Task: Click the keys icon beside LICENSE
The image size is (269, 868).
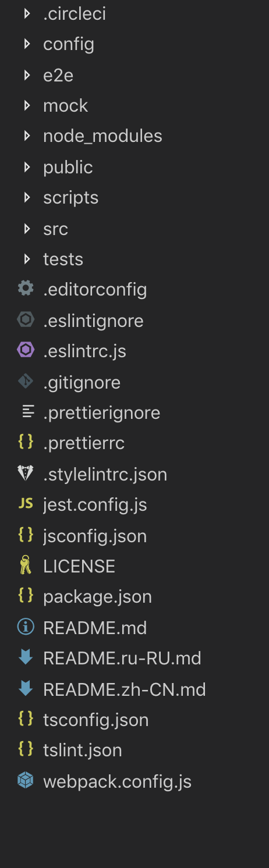Action: point(26,565)
